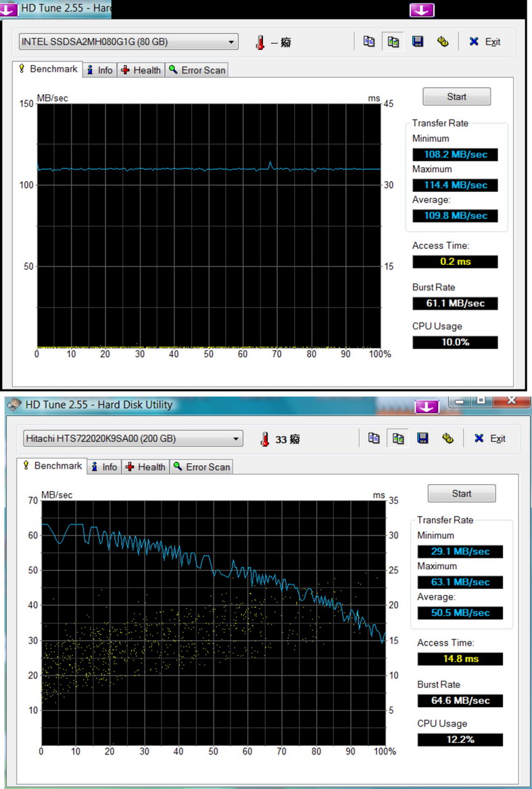Viewport: 532px width, 789px height.
Task: Copy info to clipboard in Intel SSD window
Action: coord(369,42)
